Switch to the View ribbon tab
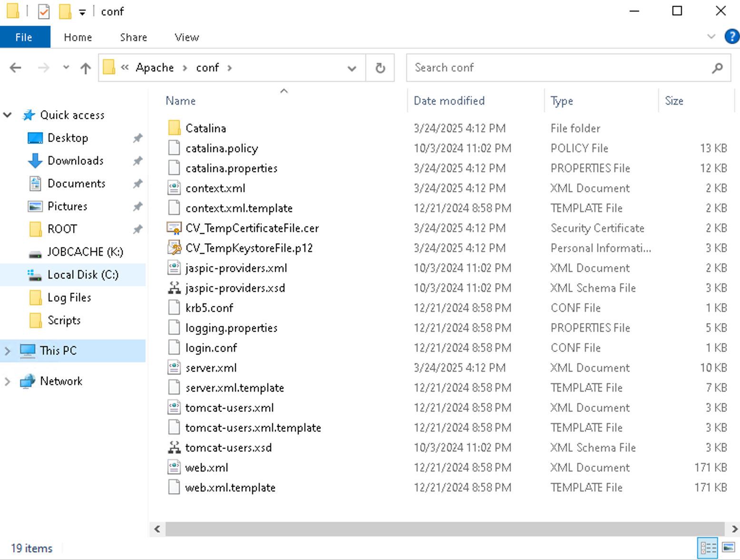Viewport: 740px width, 560px height. point(186,37)
